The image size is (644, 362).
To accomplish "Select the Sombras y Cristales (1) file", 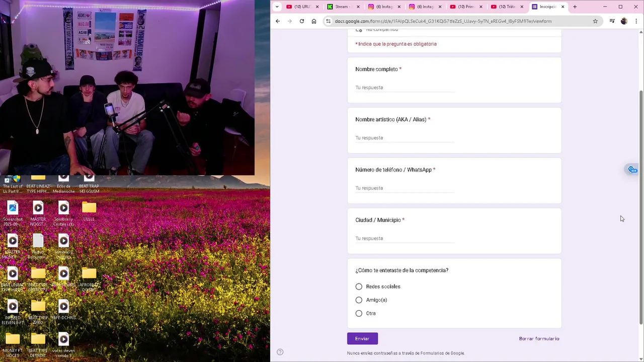I will pos(63,213).
